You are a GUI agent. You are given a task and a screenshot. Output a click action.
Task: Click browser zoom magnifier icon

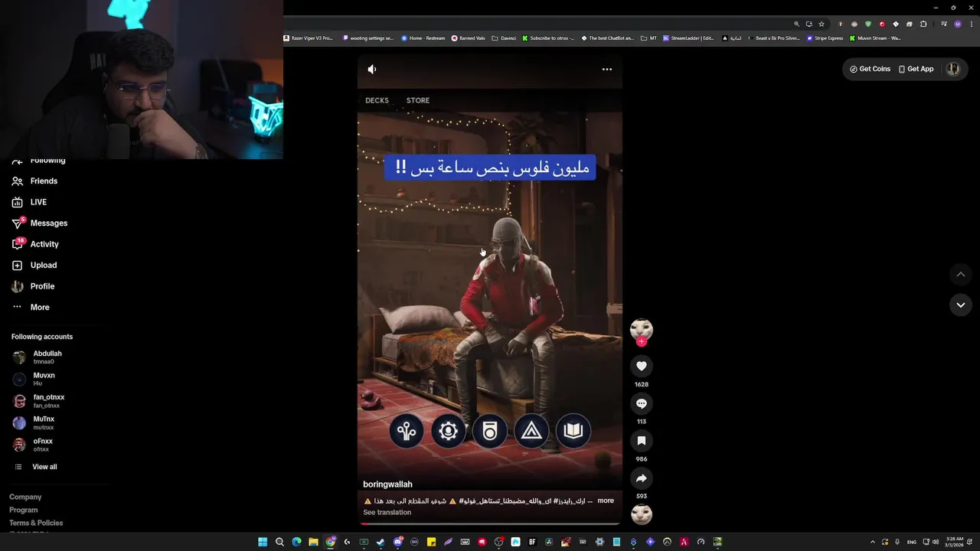pyautogui.click(x=797, y=24)
